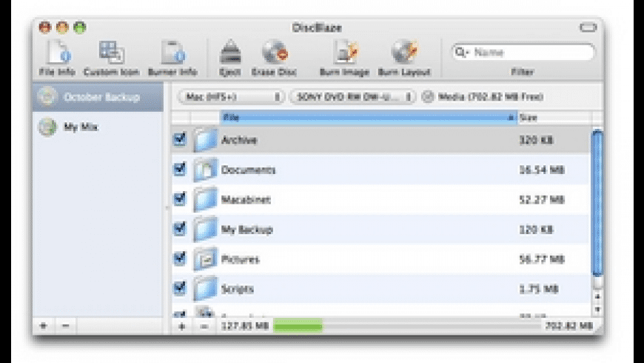Sort by the Size column header
Image resolution: width=644 pixels, height=363 pixels.
554,118
